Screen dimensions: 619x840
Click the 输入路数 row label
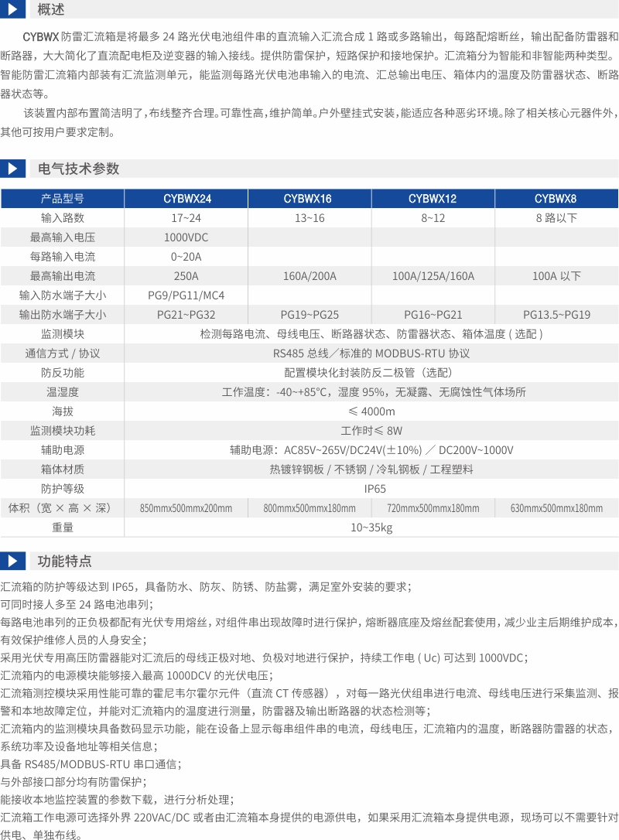point(62,218)
